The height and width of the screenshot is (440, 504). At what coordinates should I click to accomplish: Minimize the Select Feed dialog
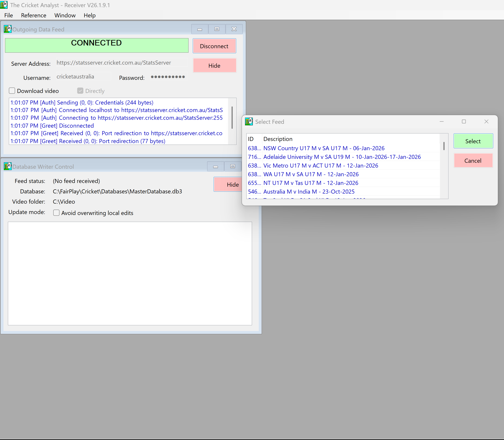click(x=442, y=121)
